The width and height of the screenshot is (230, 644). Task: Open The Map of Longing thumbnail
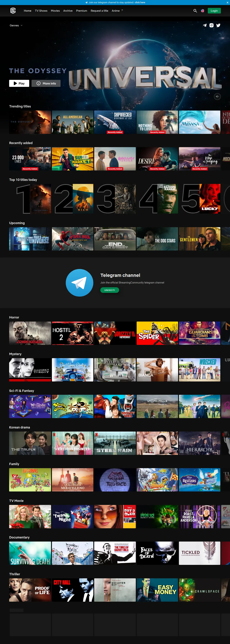click(x=200, y=159)
